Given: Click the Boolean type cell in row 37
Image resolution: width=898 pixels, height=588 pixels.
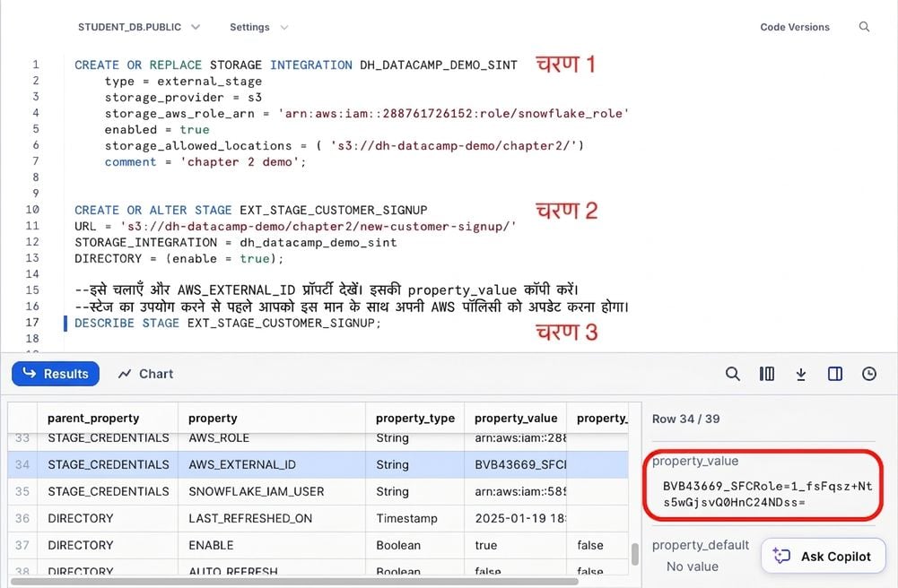Looking at the screenshot, I should [415, 545].
